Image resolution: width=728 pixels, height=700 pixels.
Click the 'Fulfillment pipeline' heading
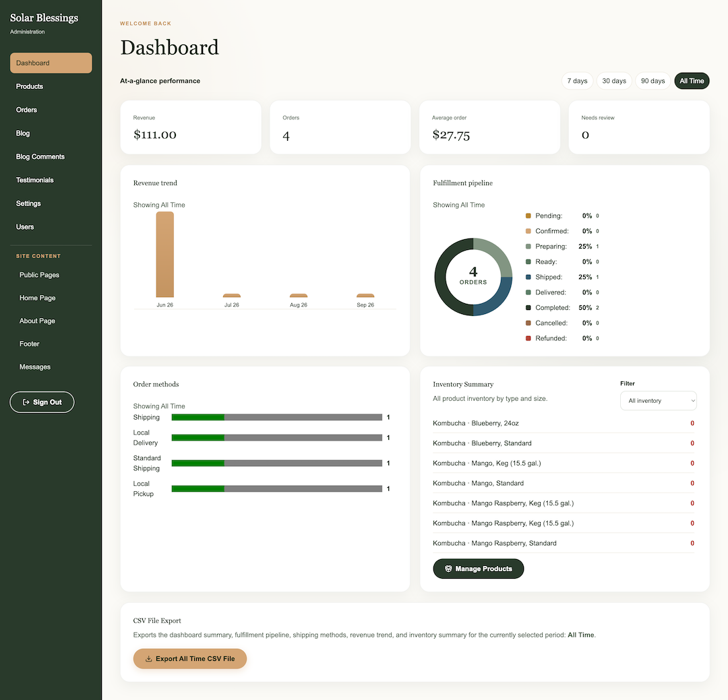coord(462,183)
